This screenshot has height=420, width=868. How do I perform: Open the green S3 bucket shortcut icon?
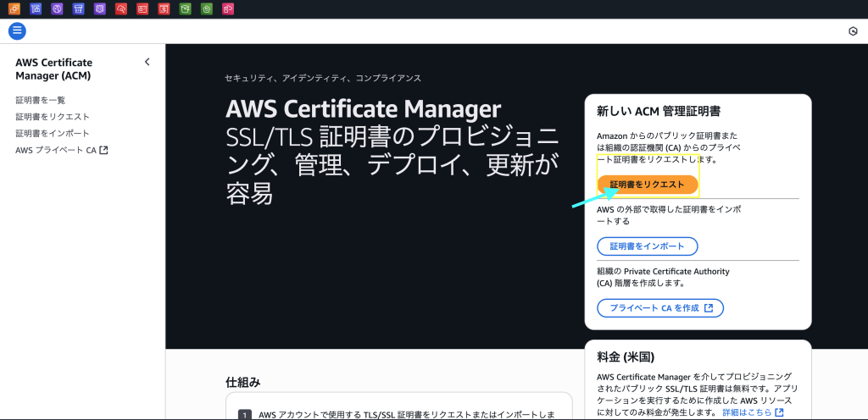pos(186,8)
